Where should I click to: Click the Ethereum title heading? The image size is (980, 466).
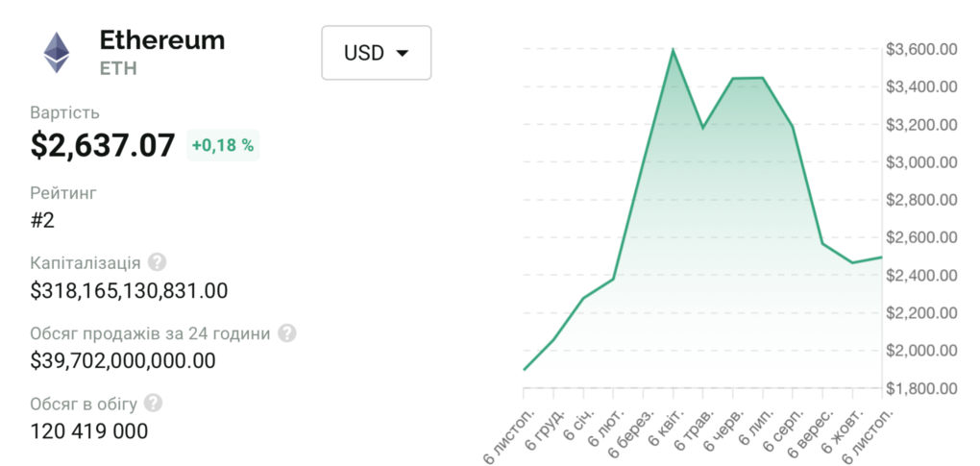161,40
